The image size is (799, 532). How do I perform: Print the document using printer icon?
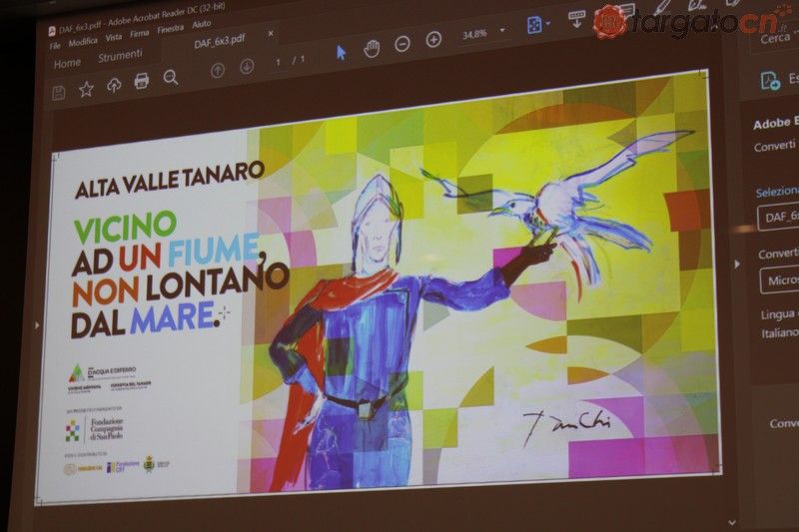coord(142,81)
